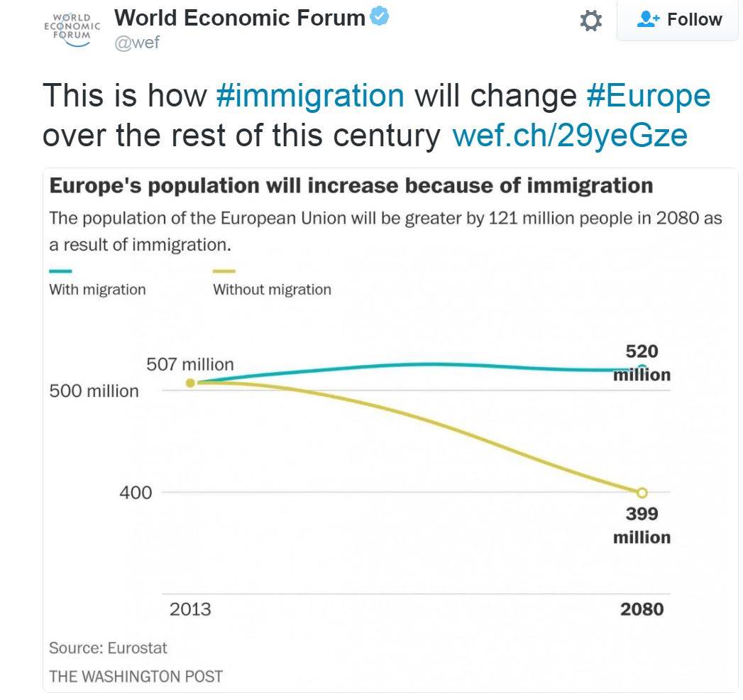Click the 520 million end point marker

642,368
